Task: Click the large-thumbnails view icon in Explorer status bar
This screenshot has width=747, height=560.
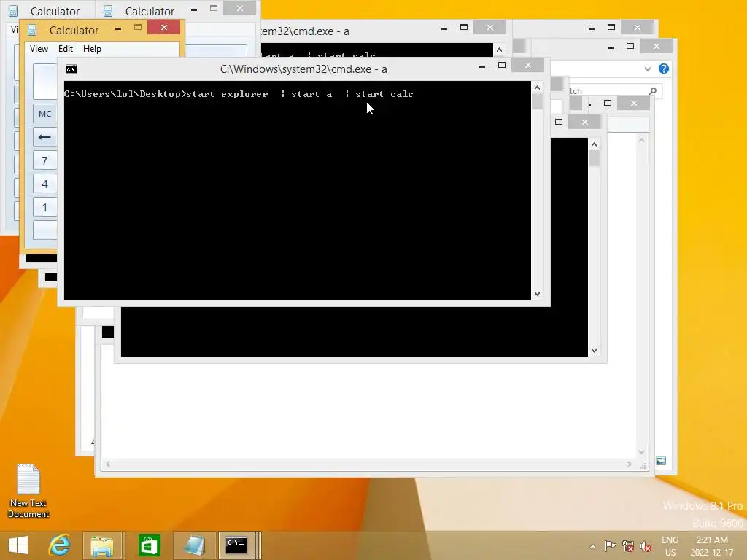Action: 661,461
